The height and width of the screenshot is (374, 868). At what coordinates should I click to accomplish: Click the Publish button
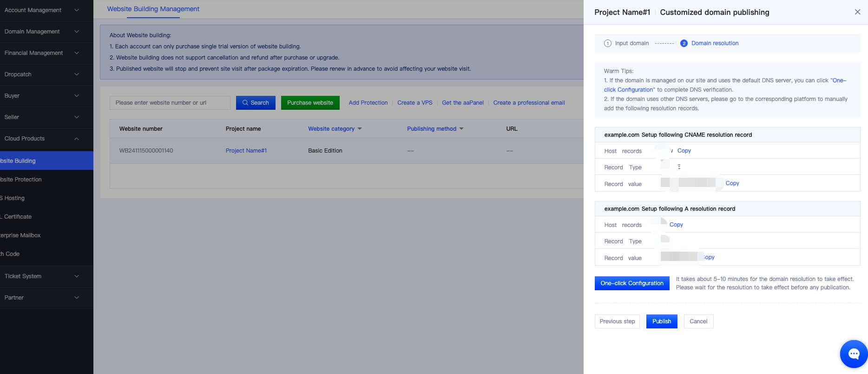click(661, 321)
